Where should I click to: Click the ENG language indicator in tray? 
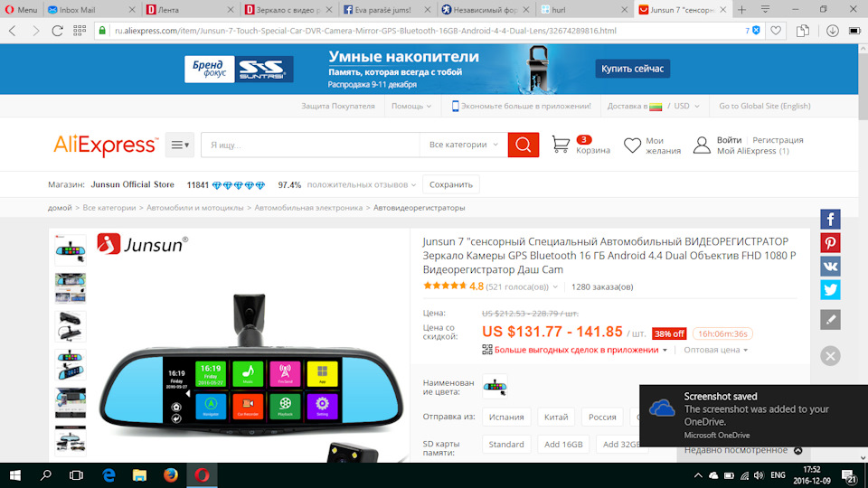point(778,475)
